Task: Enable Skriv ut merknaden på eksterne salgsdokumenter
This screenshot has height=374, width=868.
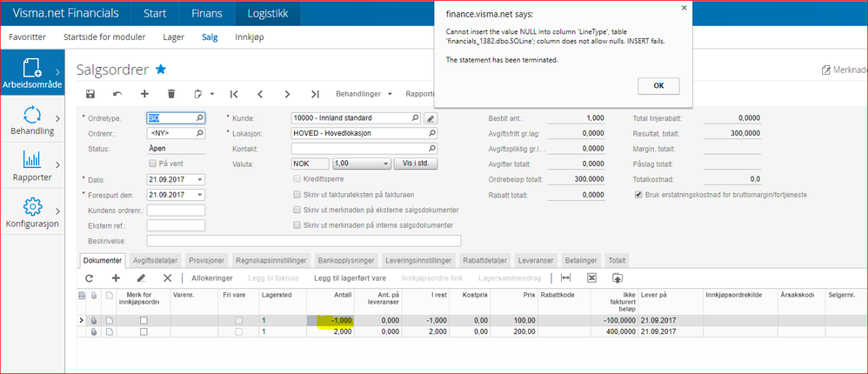Action: pos(297,210)
